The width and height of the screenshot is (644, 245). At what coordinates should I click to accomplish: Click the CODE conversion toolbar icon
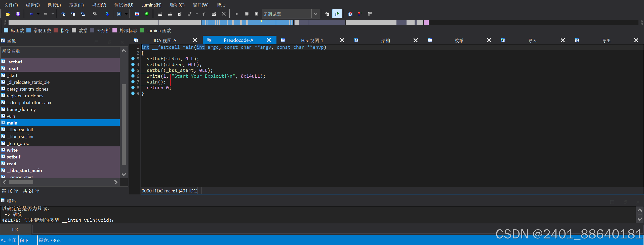(160, 14)
